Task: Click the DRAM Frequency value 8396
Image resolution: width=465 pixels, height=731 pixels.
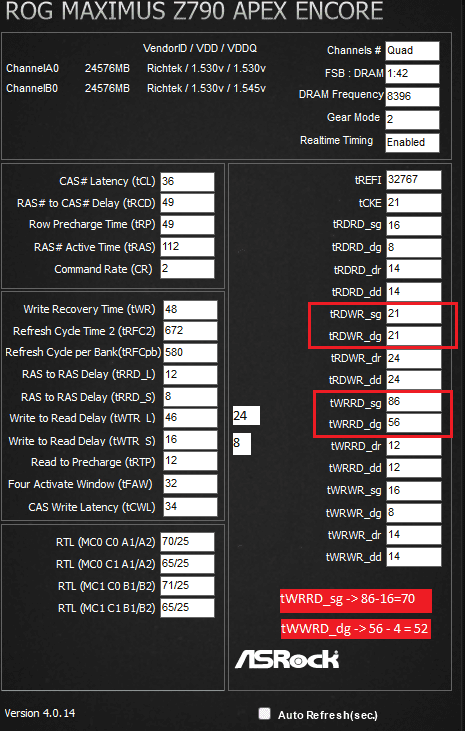Action: pos(412,97)
